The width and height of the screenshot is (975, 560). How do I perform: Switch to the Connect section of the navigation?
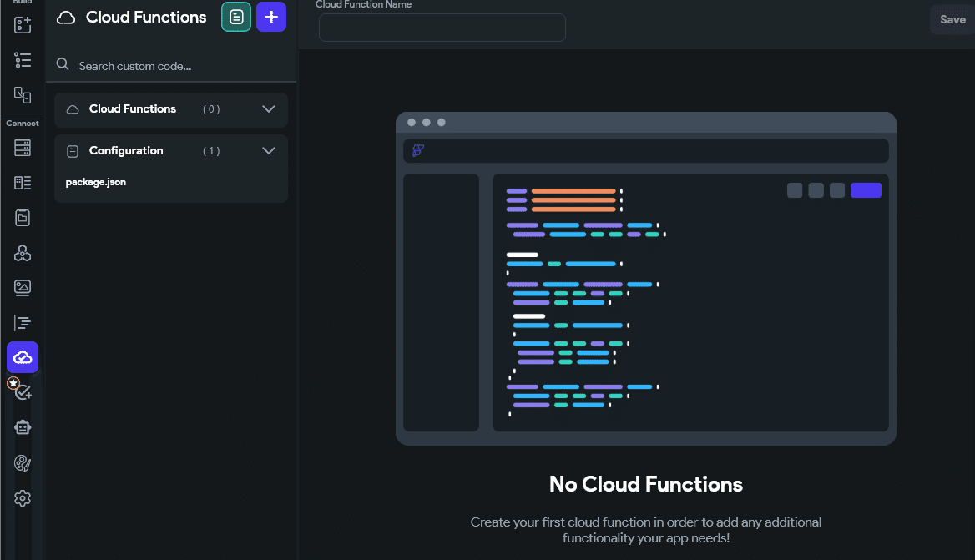(23, 123)
